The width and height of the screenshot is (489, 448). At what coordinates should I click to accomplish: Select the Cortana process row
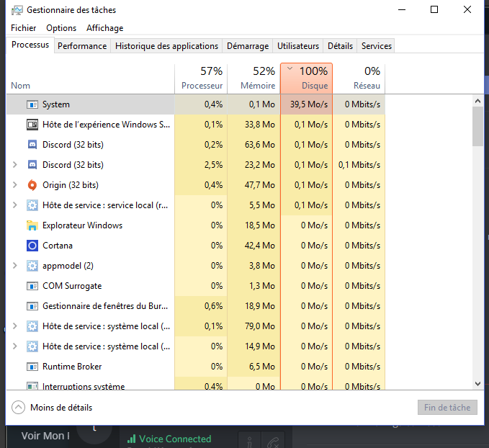(x=196, y=246)
